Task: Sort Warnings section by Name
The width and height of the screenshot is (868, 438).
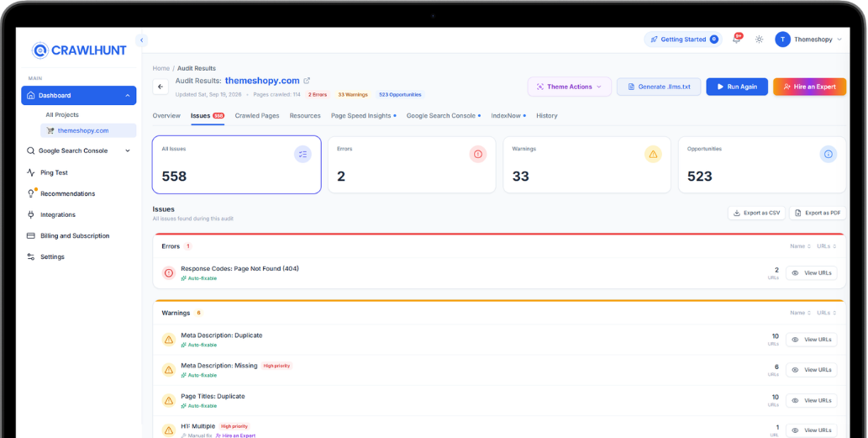Action: [x=800, y=313]
